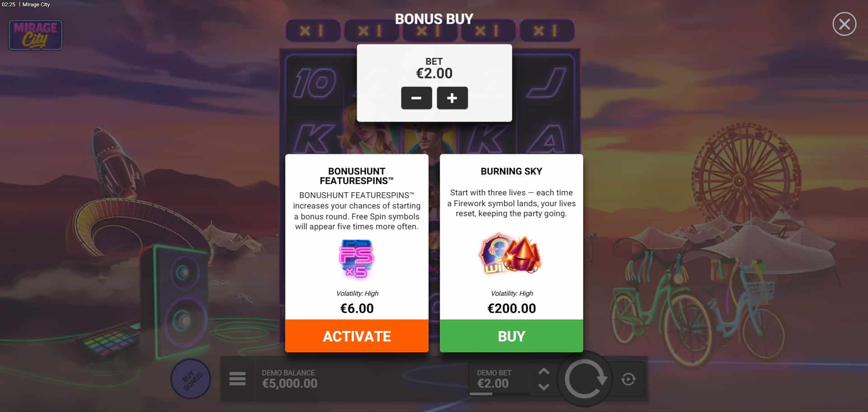Viewport: 868px width, 412px height.
Task: Click the first x1 multiplier indicator
Action: (312, 31)
